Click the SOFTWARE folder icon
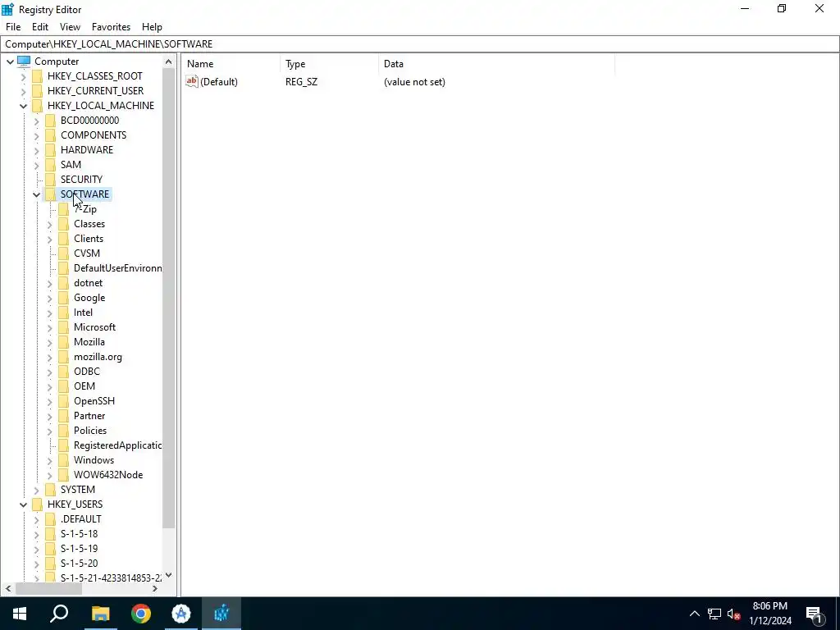The height and width of the screenshot is (630, 840). tap(50, 194)
